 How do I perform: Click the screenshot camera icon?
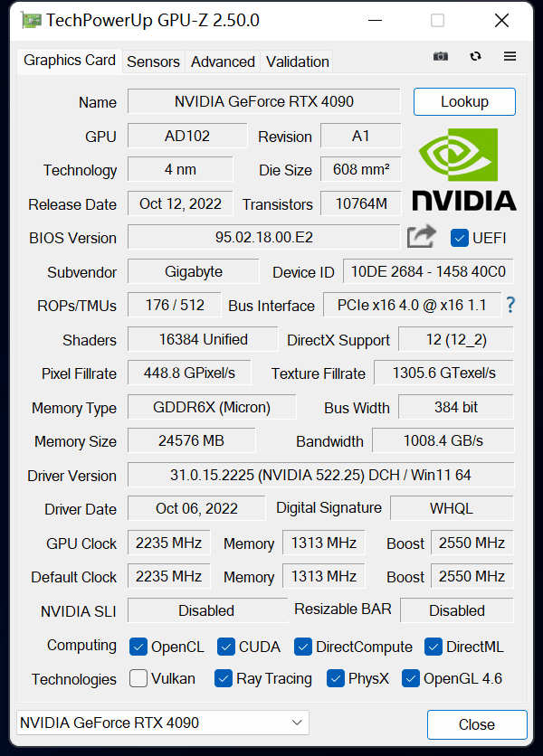(x=441, y=56)
